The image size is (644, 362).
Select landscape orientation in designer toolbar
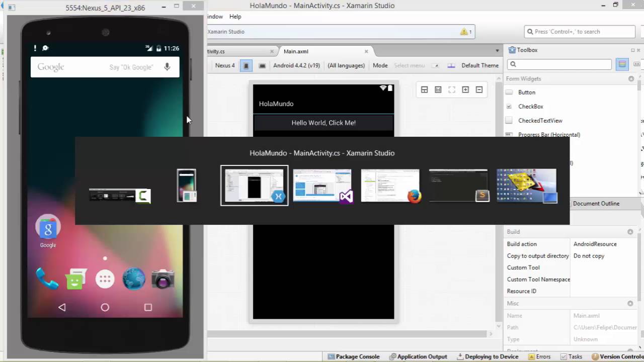point(262,65)
